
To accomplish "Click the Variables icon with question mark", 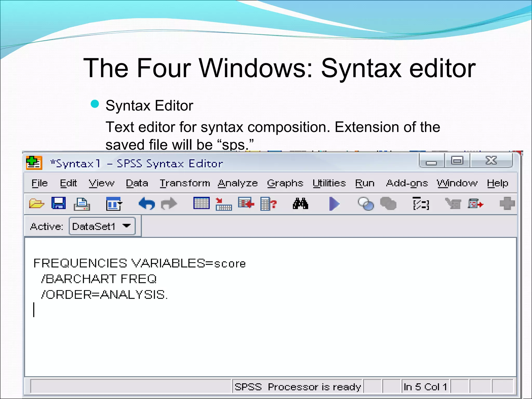I will tap(268, 204).
